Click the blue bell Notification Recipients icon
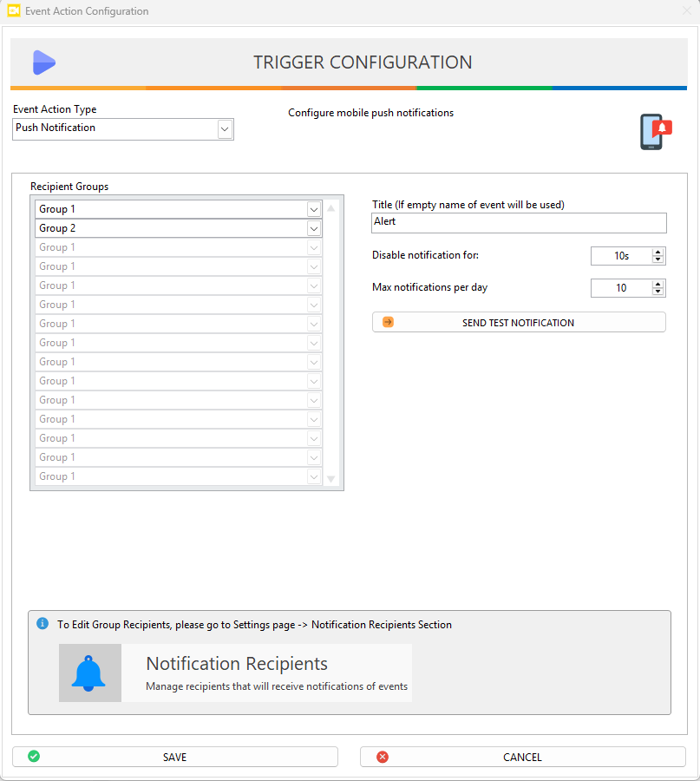Viewport: 700px width, 781px height. click(89, 673)
